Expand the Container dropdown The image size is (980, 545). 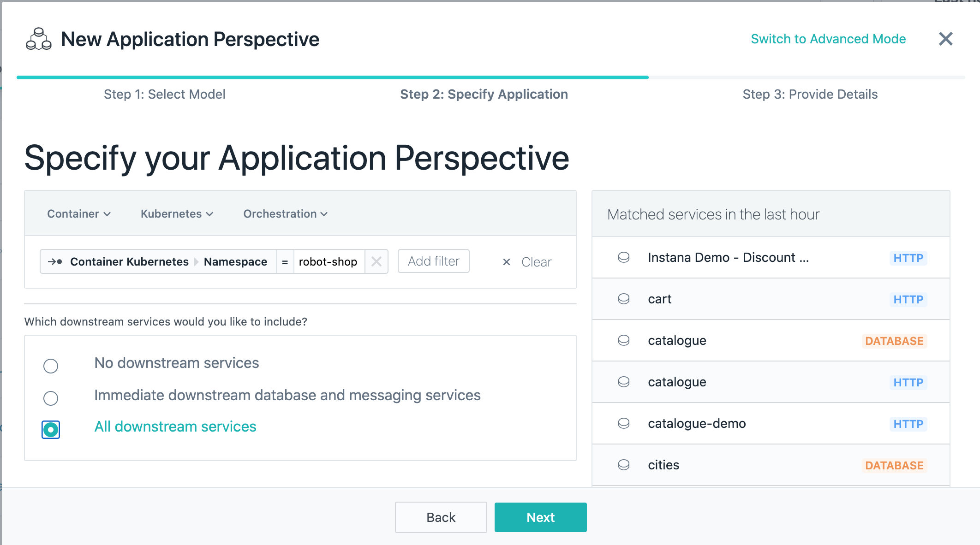79,214
